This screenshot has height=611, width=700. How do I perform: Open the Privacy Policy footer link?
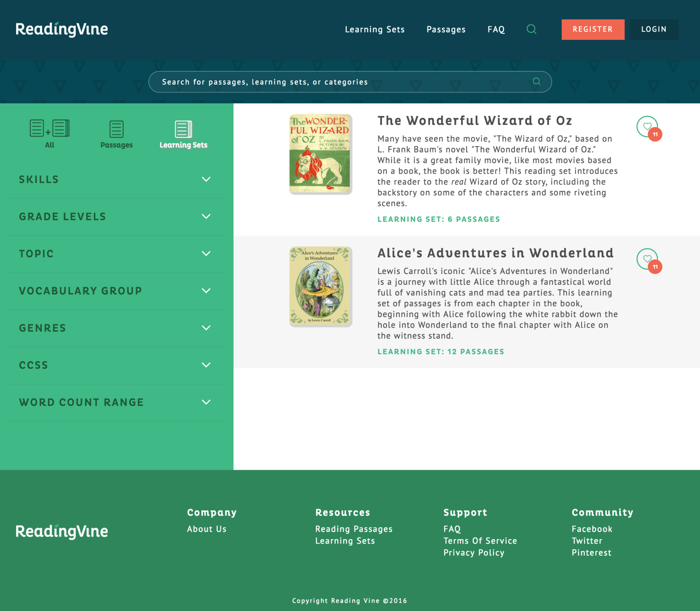coord(474,553)
